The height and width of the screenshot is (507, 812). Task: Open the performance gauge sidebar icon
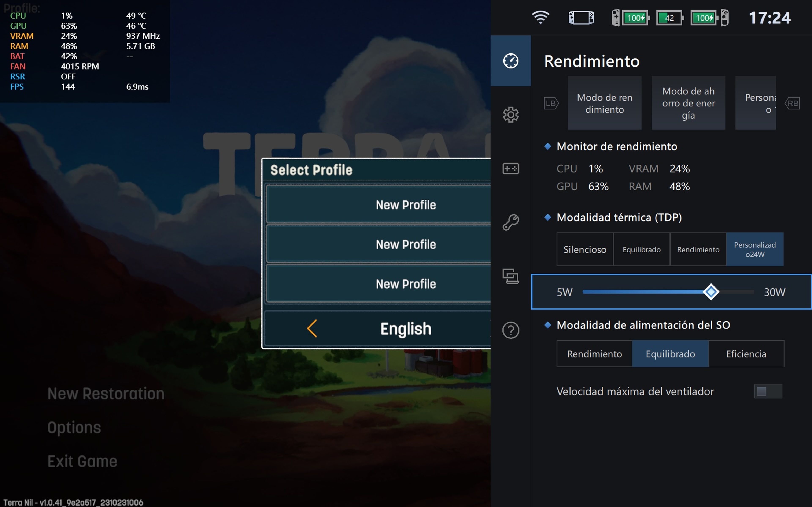point(511,61)
